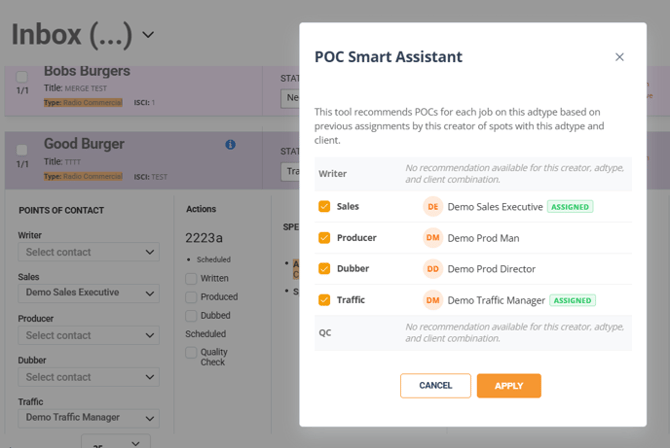Click the ASSIGNED badge beside Demo Sales Executive
The height and width of the screenshot is (448, 670).
(x=570, y=207)
